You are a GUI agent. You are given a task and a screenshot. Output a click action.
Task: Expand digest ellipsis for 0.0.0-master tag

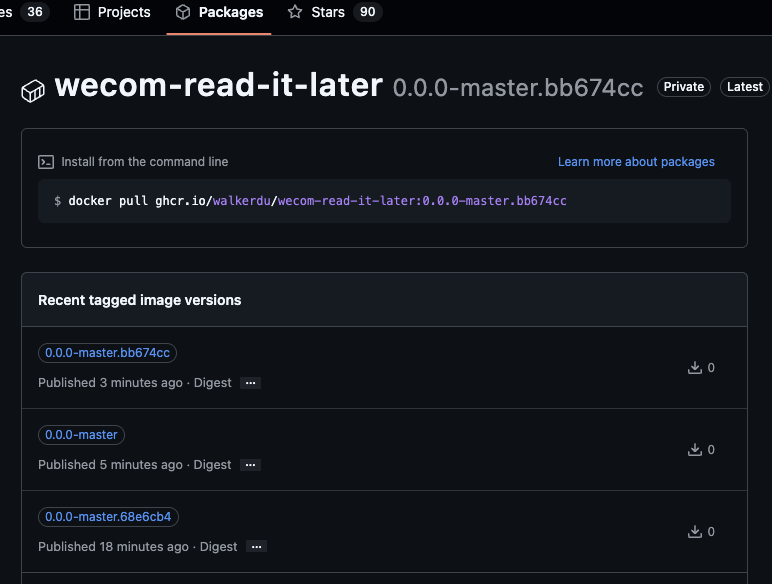coord(250,465)
